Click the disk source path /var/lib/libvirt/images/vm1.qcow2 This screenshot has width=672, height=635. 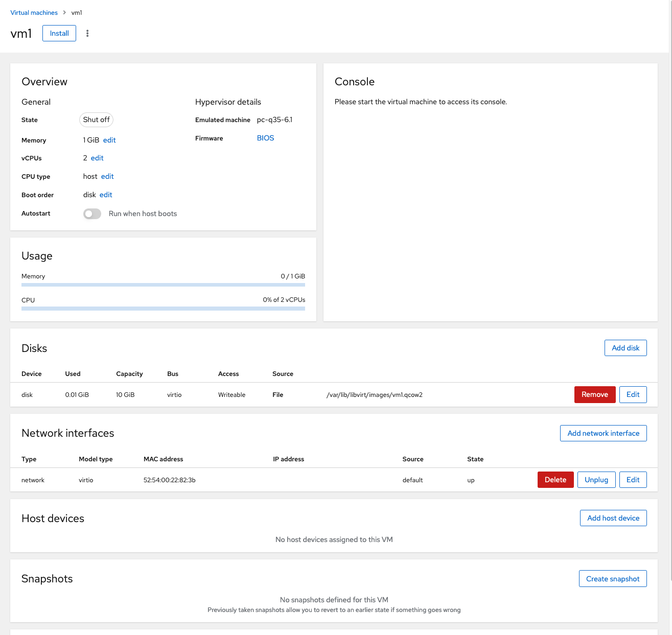tap(375, 395)
